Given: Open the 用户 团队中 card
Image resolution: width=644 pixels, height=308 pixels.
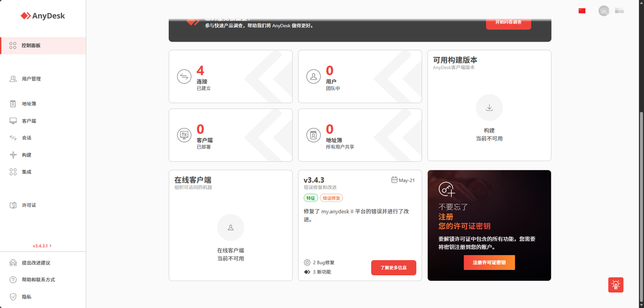Looking at the screenshot, I should coord(360,77).
